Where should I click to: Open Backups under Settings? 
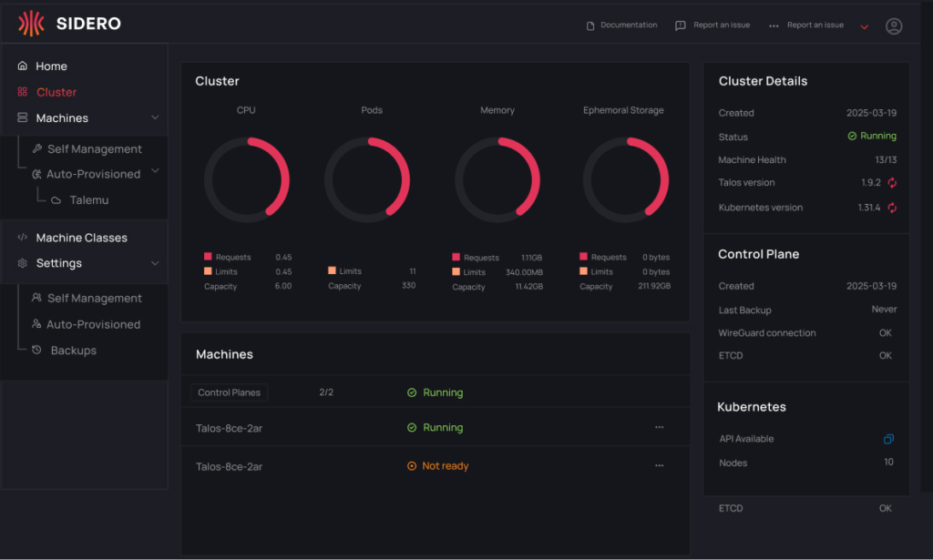(x=73, y=351)
